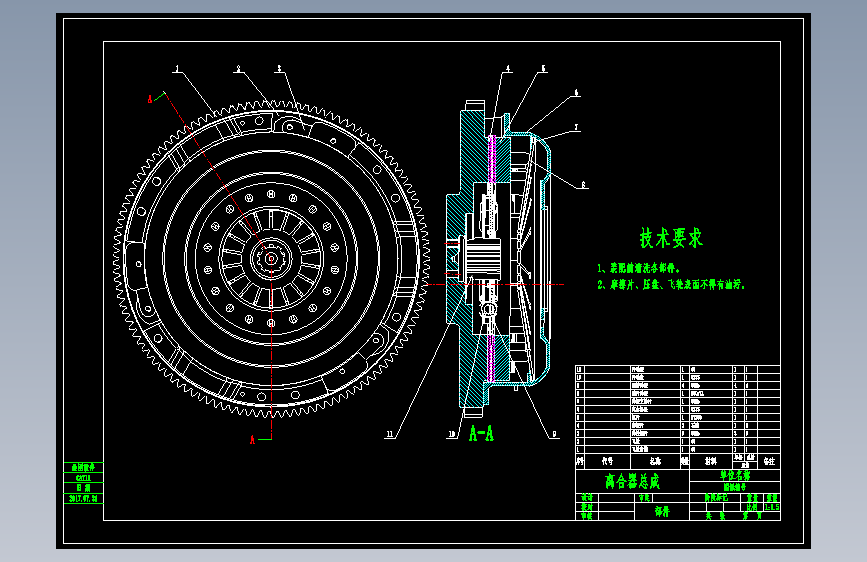
Task: Click part balloon number 7
Action: pyautogui.click(x=576, y=128)
